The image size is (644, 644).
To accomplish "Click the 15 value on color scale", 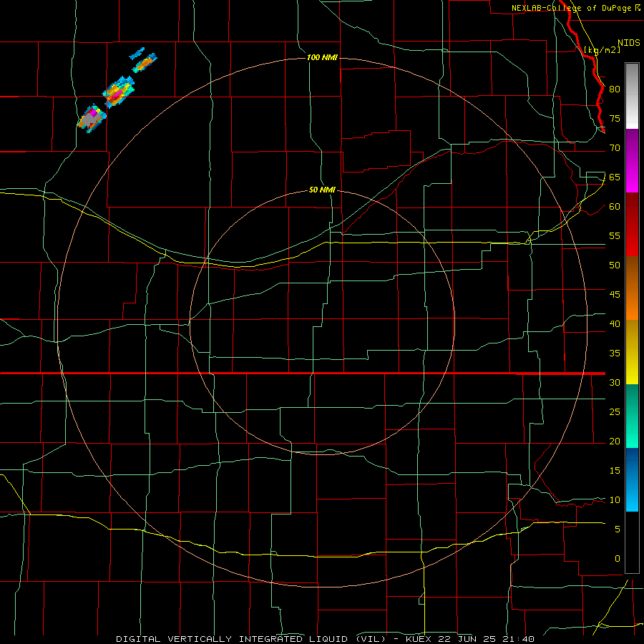I will 615,470.
